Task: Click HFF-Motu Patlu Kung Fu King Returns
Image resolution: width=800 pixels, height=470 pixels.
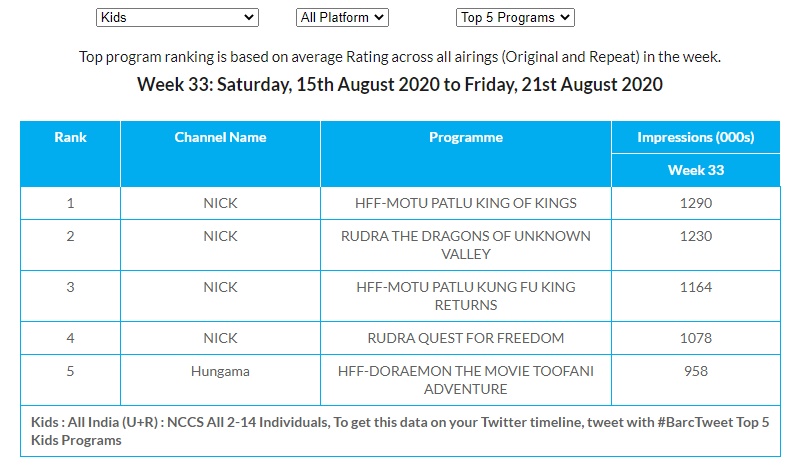Action: 466,296
